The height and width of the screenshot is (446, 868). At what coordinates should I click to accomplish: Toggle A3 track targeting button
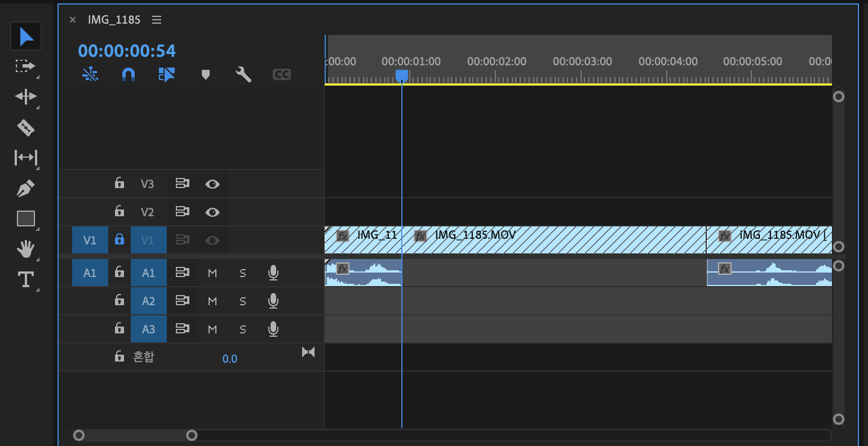coord(149,329)
